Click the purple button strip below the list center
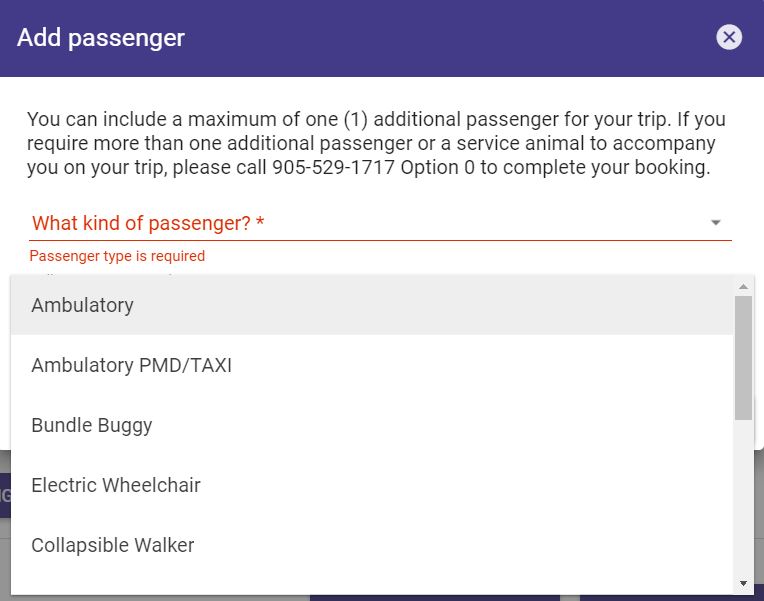 (435, 598)
